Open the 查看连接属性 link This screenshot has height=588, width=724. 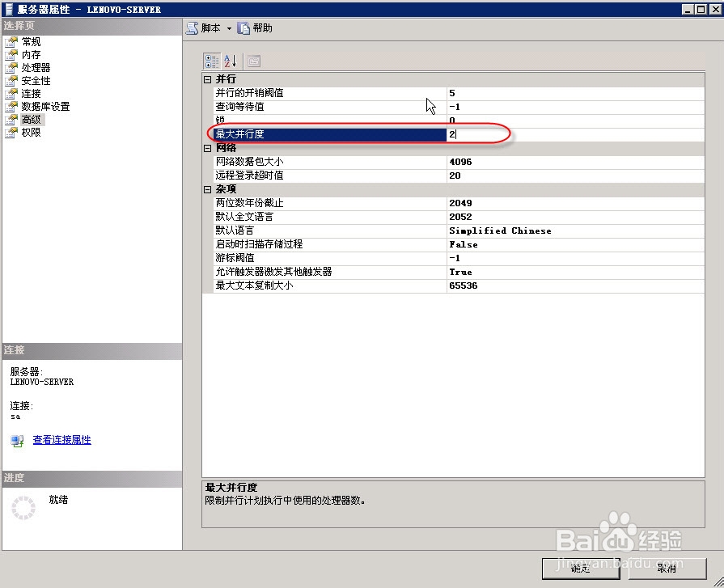coord(61,439)
